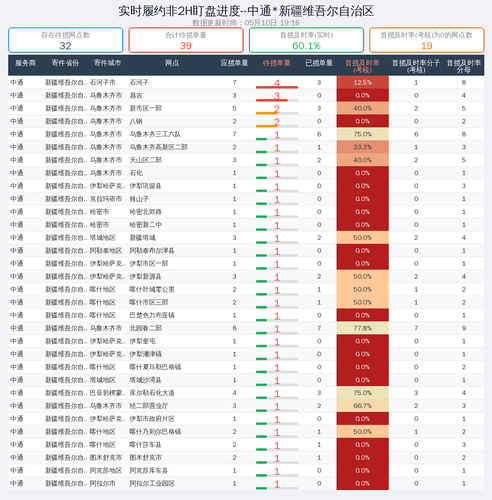Click the green 待揽单量 bar in the 北园春二部 row
The width and height of the screenshot is (492, 500).
[x=261, y=333]
